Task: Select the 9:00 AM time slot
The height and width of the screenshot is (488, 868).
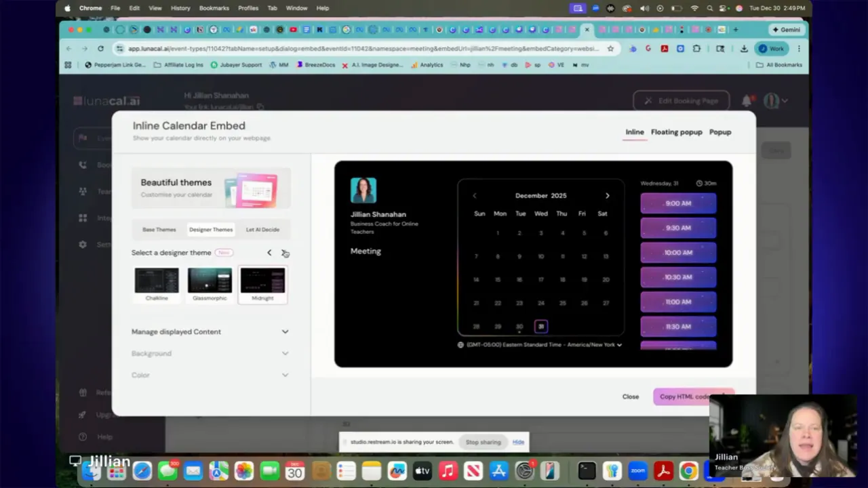Action: point(677,203)
